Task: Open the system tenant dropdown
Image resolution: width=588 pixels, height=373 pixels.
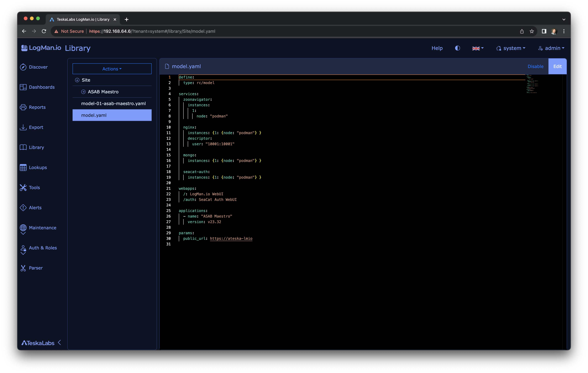Action: point(511,48)
